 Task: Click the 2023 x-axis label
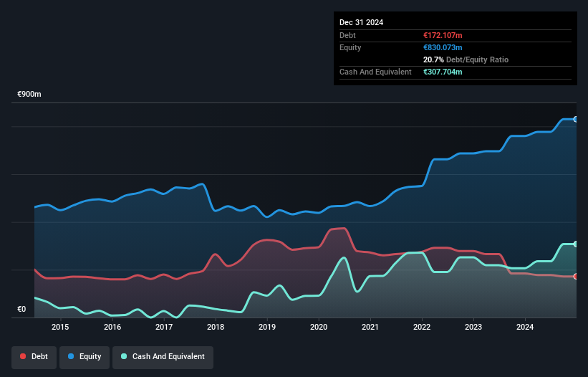tap(473, 327)
